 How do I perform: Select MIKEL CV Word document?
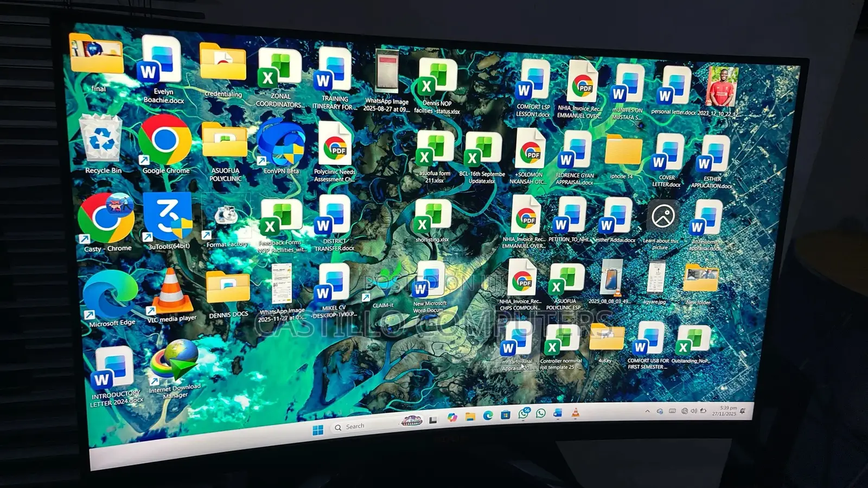point(334,291)
